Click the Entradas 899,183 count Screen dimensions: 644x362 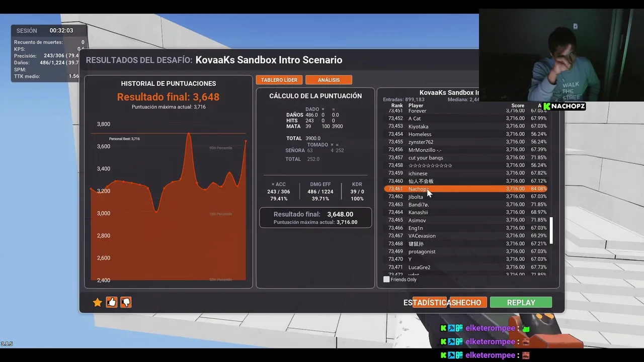tap(404, 100)
